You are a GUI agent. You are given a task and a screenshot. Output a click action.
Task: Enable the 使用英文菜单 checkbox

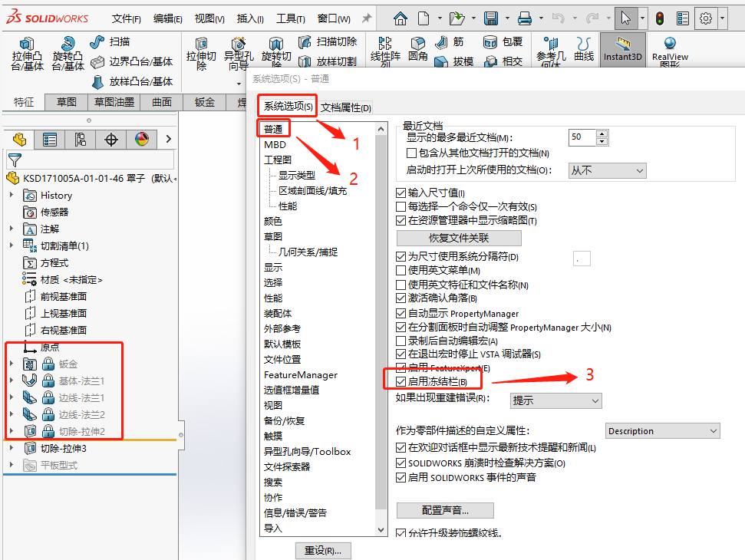(401, 270)
